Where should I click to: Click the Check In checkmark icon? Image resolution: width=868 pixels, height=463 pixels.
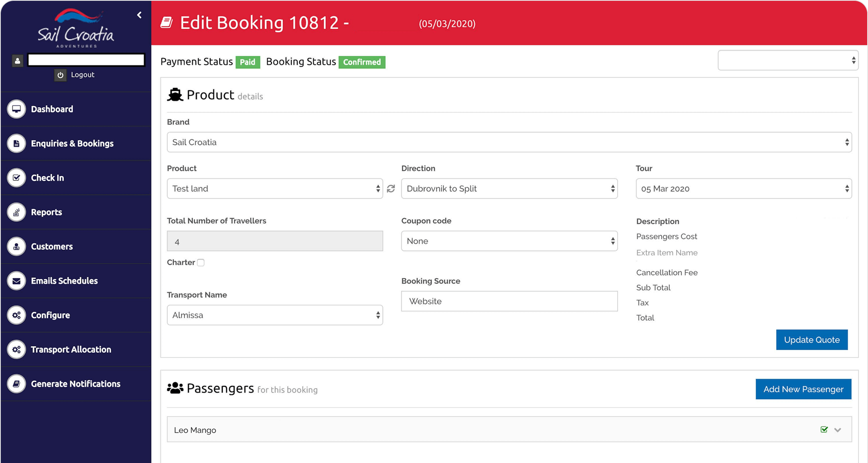coord(16,178)
